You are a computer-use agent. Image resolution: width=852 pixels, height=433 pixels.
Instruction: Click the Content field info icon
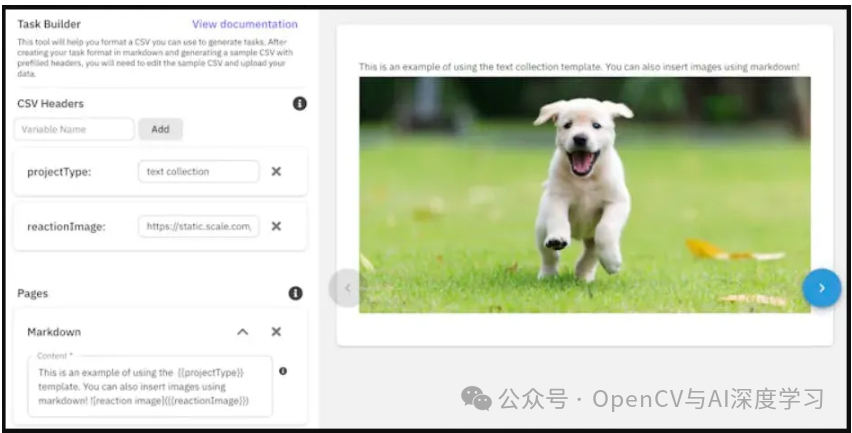pyautogui.click(x=283, y=371)
